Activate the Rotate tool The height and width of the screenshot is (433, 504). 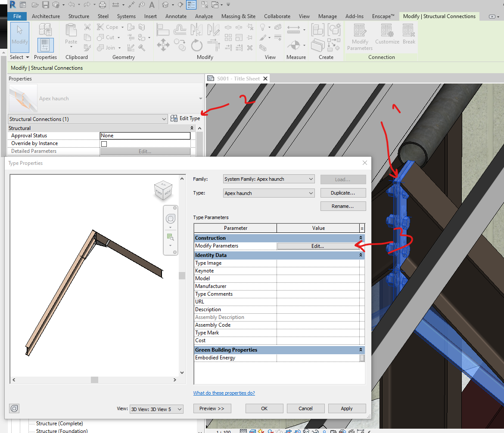click(x=197, y=45)
